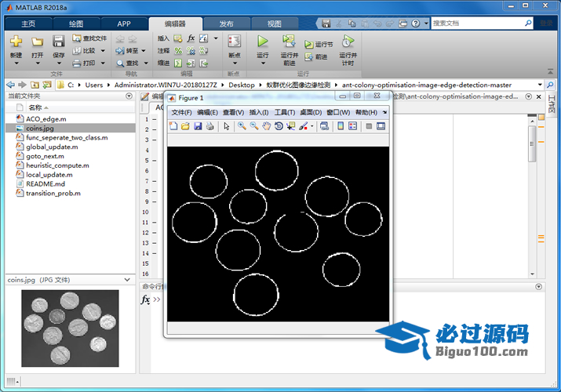
Task: Open the Brush tool color dropdown arrow
Action: tap(312, 125)
